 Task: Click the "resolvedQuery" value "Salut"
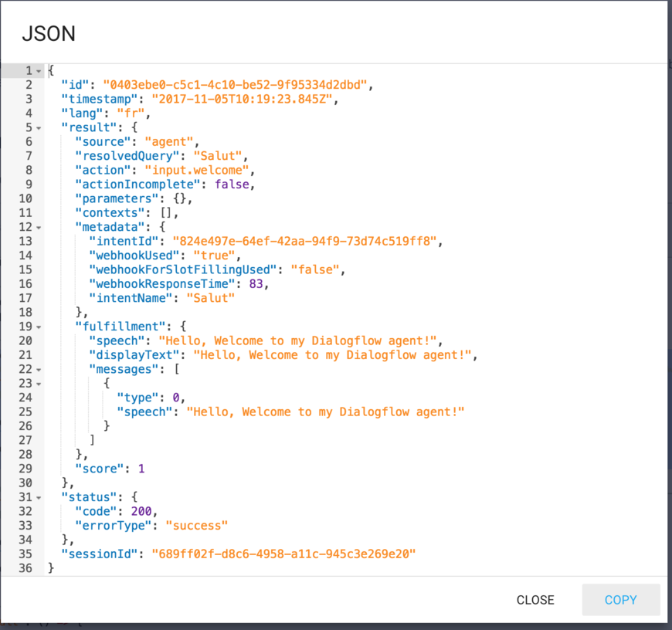click(217, 155)
